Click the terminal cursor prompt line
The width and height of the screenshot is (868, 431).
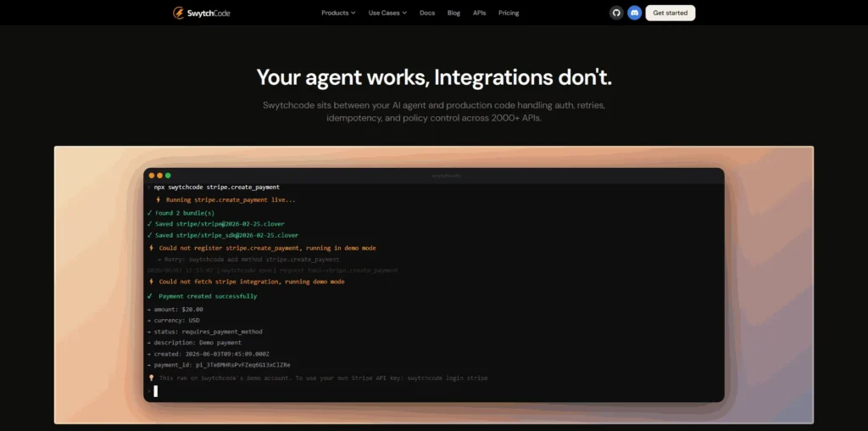coord(156,391)
